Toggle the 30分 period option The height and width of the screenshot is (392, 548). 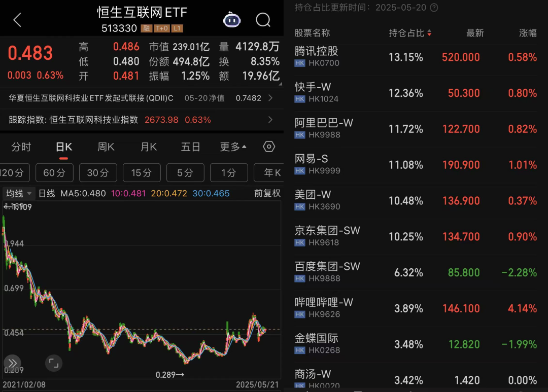tap(98, 173)
